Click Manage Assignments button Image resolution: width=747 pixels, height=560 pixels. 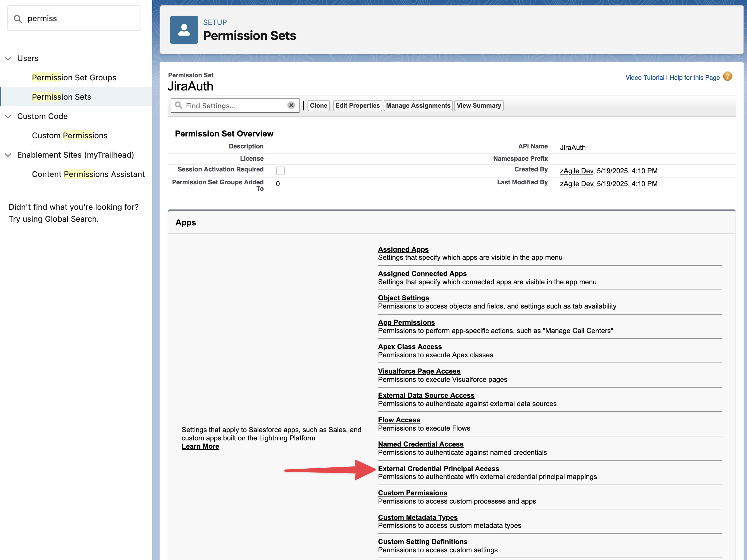pos(418,106)
